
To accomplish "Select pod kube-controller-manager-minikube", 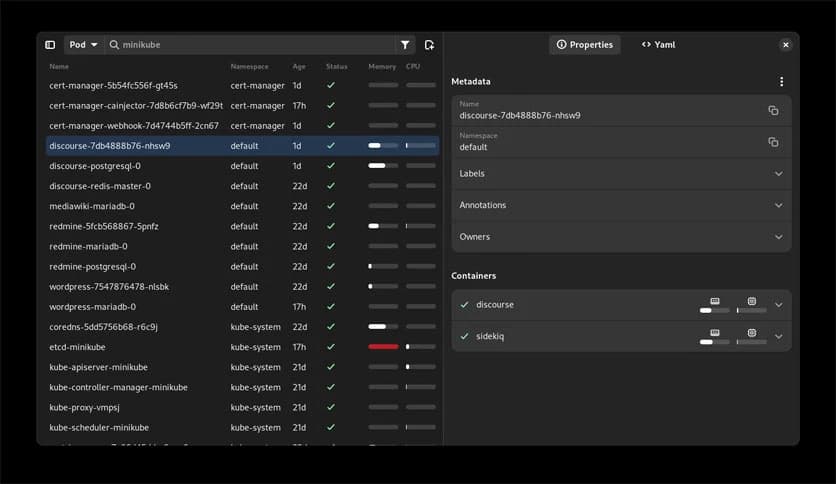I will [243, 388].
